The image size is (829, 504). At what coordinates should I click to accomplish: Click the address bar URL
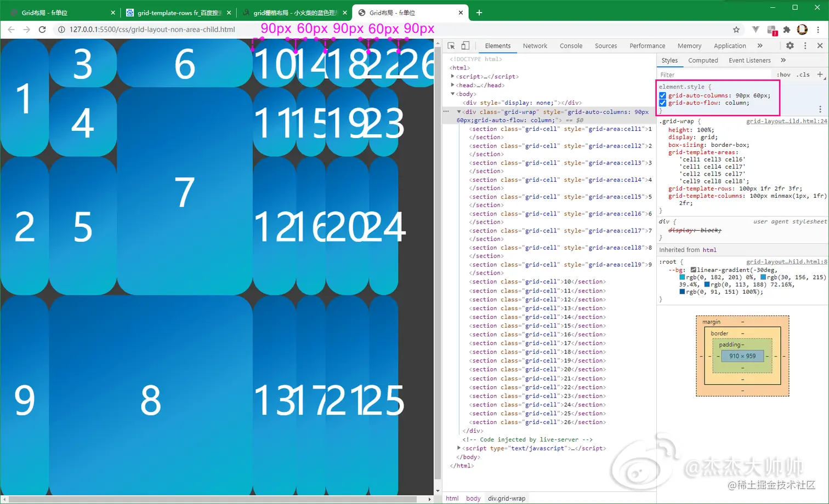tap(152, 30)
